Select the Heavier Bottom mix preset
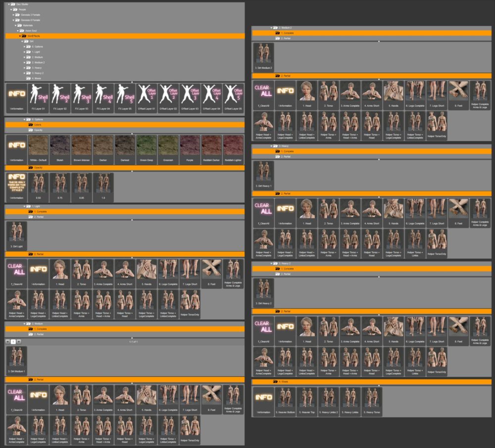 tap(285, 399)
